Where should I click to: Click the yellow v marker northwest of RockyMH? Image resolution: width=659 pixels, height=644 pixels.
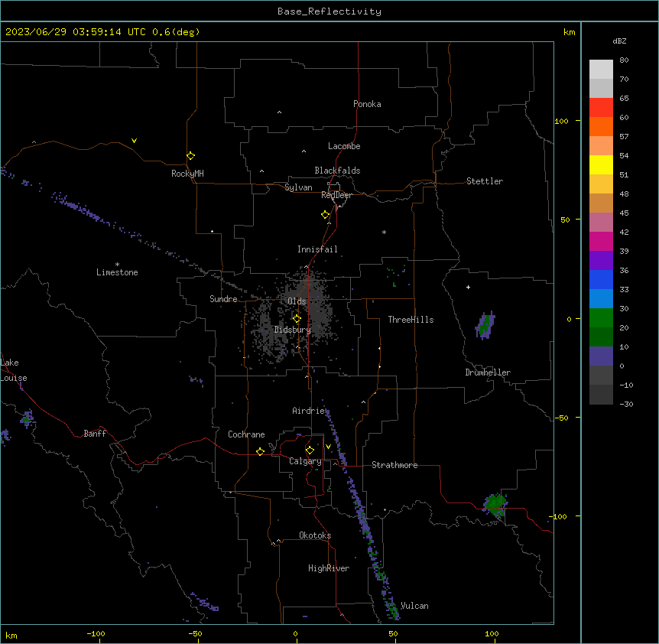click(134, 141)
